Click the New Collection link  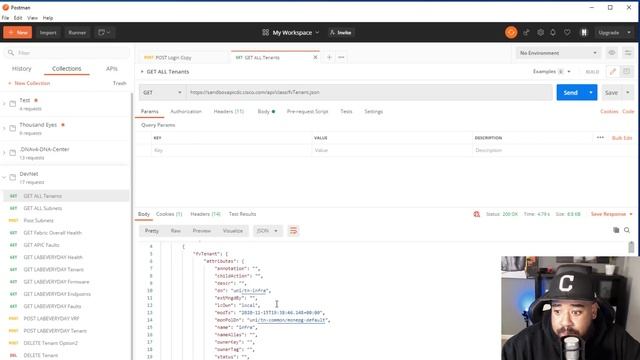[29, 83]
